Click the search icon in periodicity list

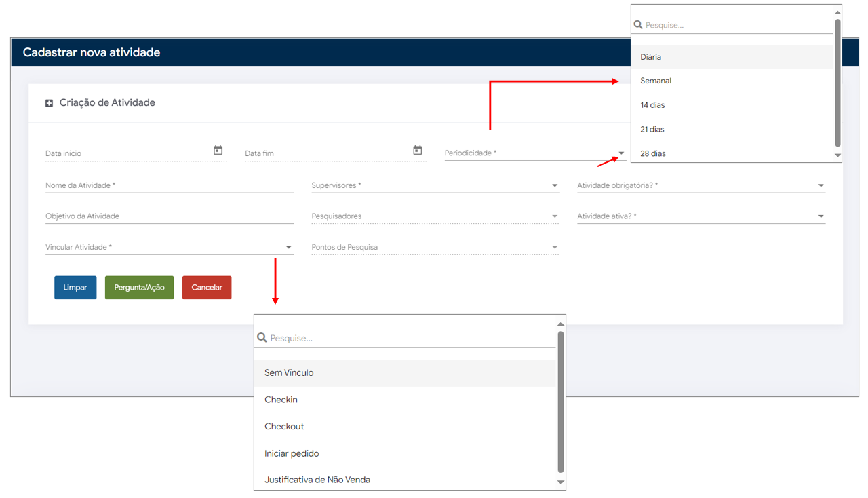(638, 25)
